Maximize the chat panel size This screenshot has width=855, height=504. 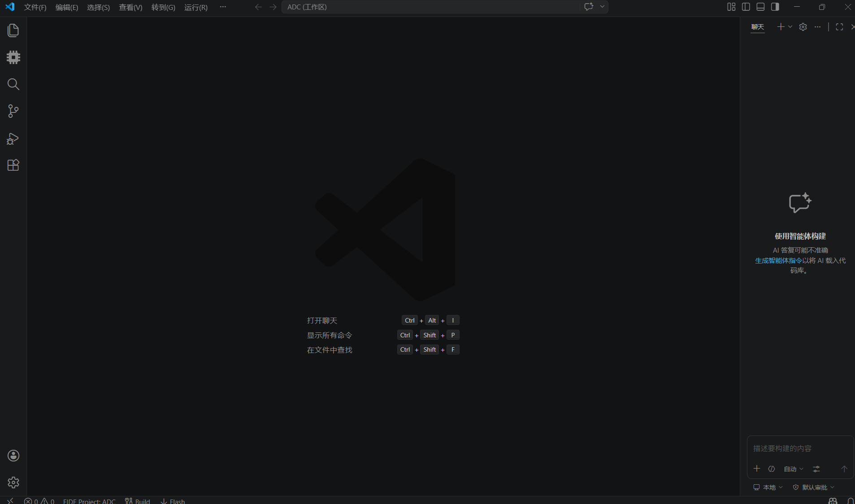click(x=839, y=27)
